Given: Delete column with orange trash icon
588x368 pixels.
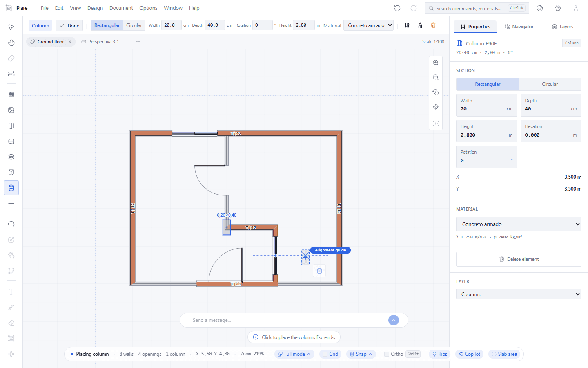Looking at the screenshot, I should click(433, 25).
